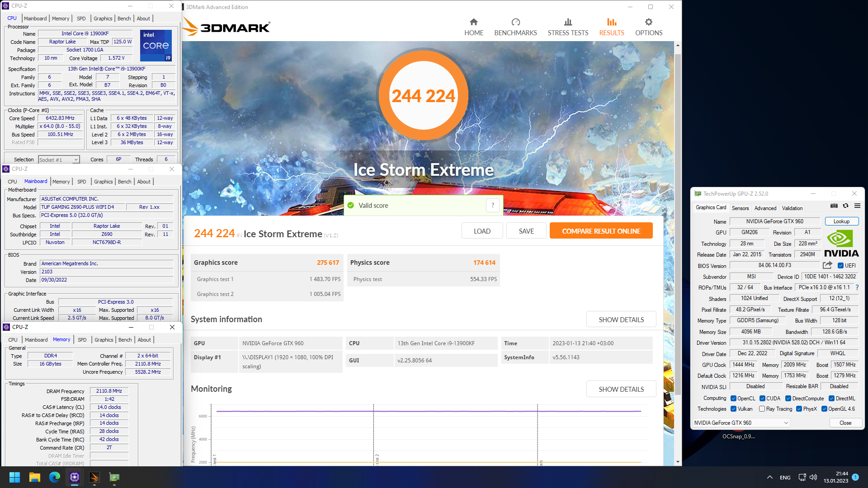Viewport: 868px width, 488px height.
Task: Refresh GPU-Z readings
Action: [845, 206]
